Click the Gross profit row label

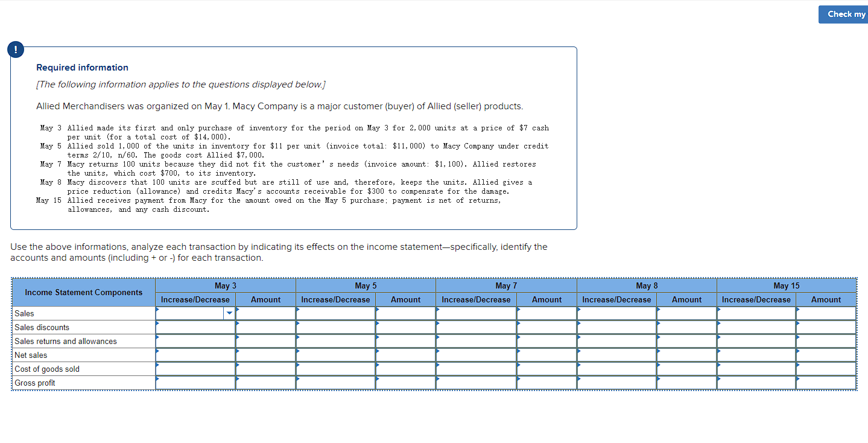[34, 383]
